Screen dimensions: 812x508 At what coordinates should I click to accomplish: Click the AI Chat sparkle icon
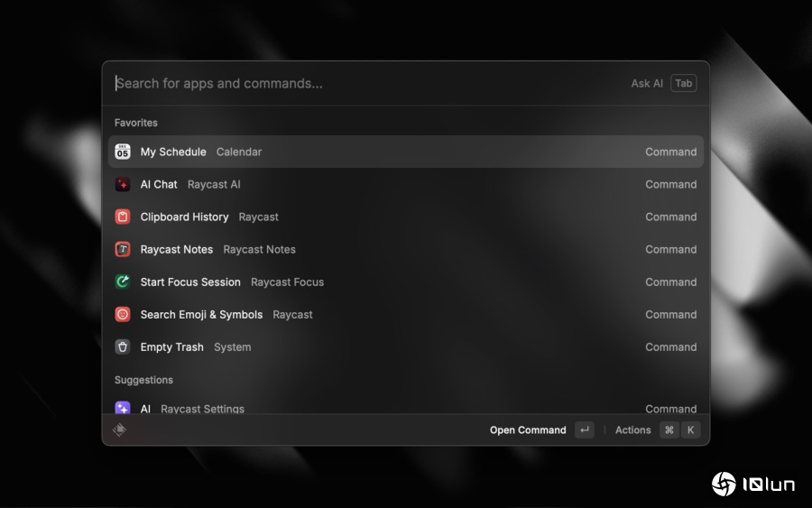point(123,185)
